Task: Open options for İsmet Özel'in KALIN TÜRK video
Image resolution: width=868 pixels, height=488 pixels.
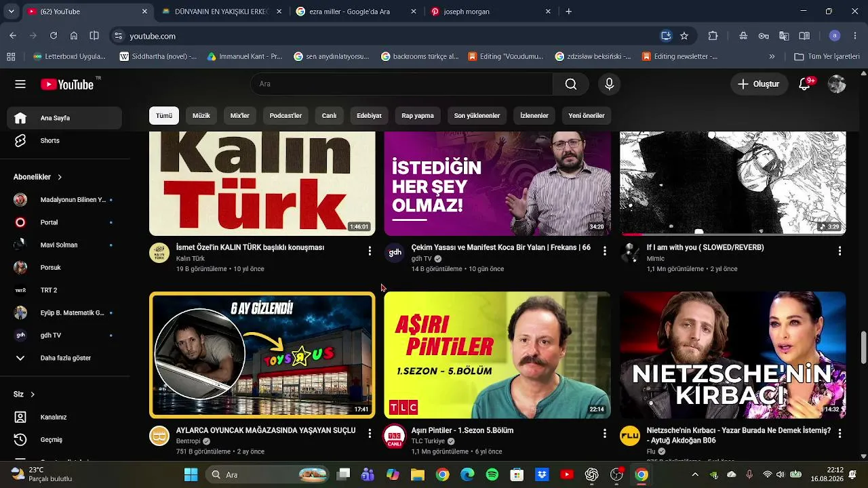Action: pyautogui.click(x=370, y=251)
